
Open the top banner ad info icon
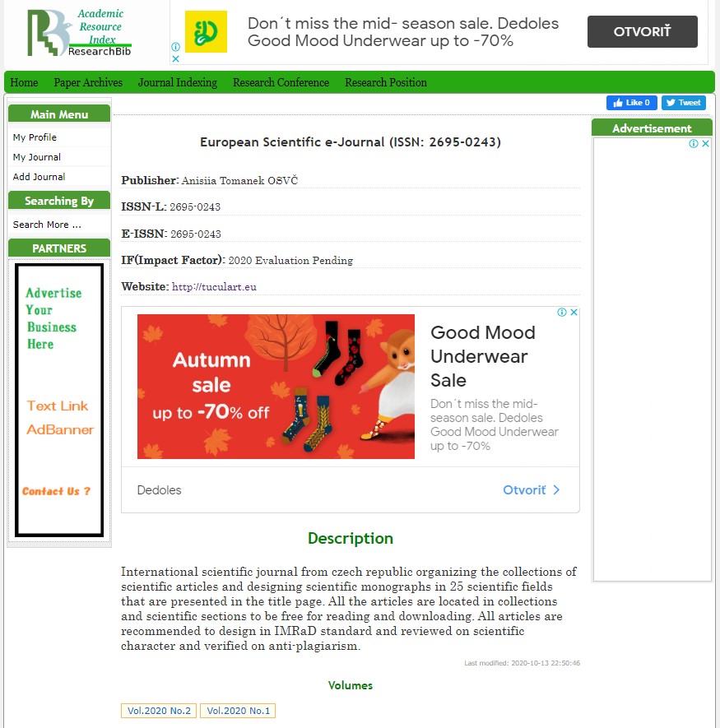click(175, 46)
